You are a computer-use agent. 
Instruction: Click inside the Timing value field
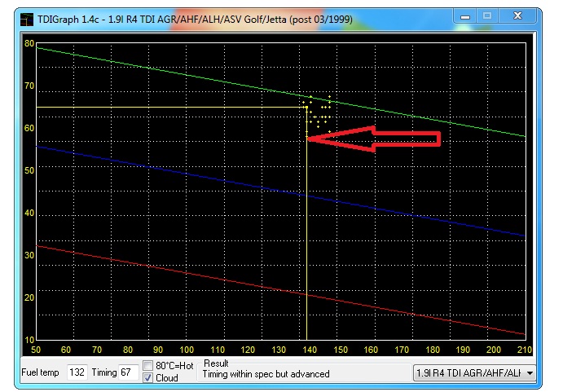point(127,373)
